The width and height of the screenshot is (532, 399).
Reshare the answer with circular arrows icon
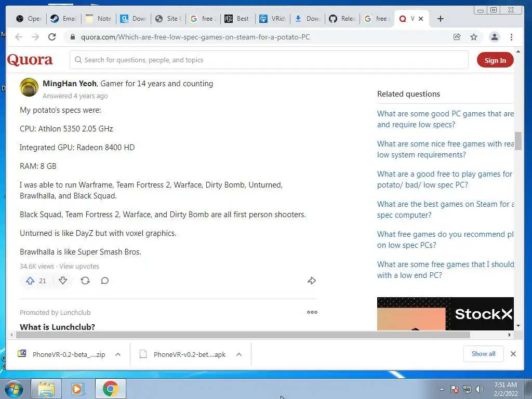click(85, 281)
